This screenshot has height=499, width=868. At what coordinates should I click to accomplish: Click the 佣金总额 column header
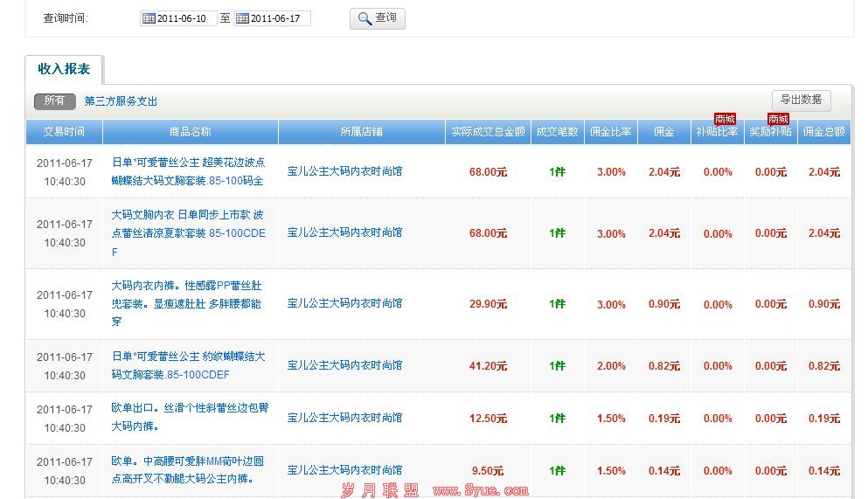823,132
